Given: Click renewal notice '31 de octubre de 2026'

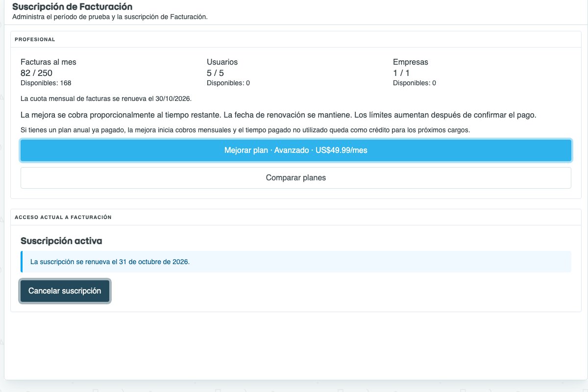Looking at the screenshot, I should tap(110, 262).
